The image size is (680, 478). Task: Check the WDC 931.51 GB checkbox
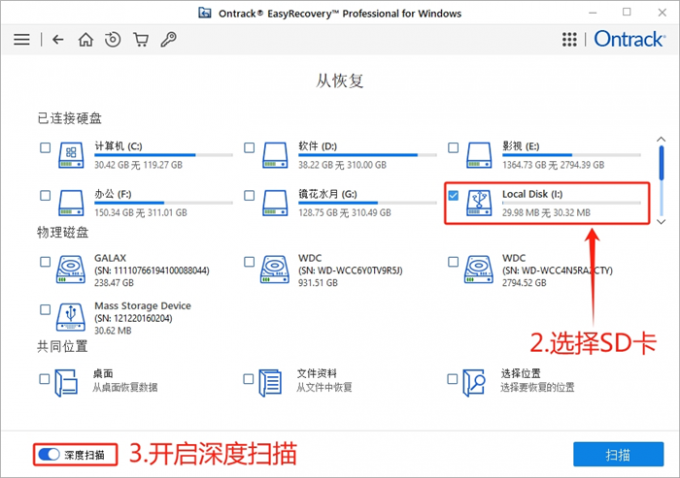point(249,262)
